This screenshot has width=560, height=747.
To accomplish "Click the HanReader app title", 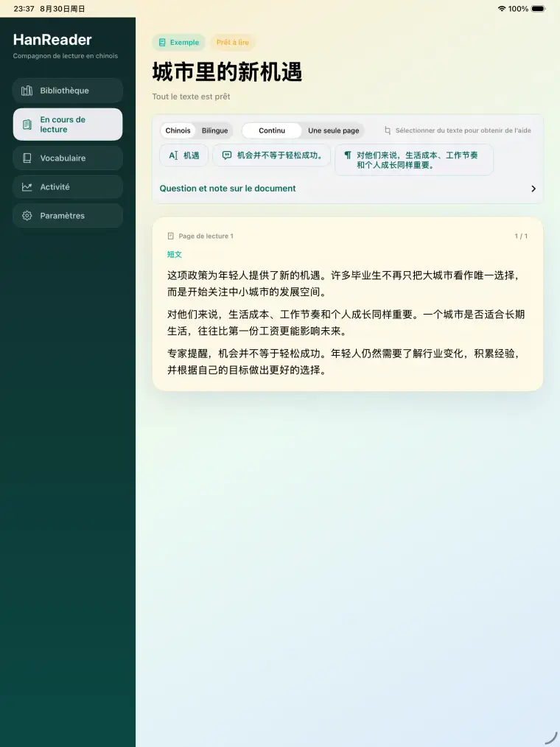I will (52, 40).
